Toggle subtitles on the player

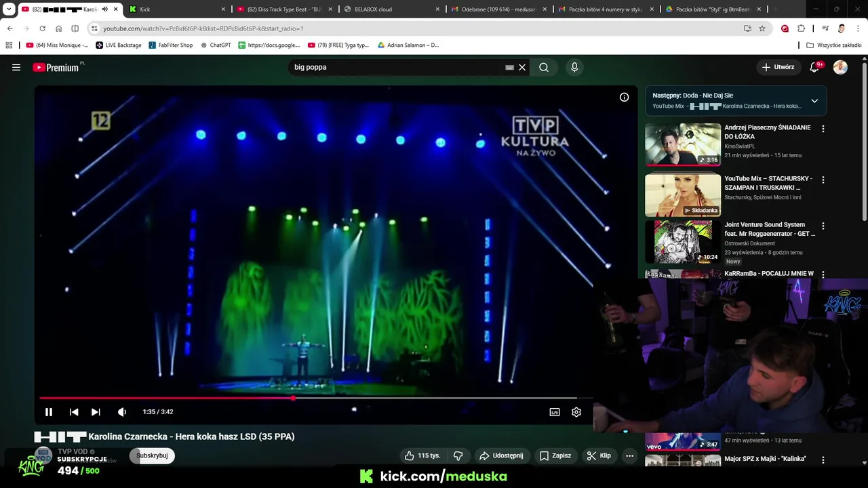555,412
